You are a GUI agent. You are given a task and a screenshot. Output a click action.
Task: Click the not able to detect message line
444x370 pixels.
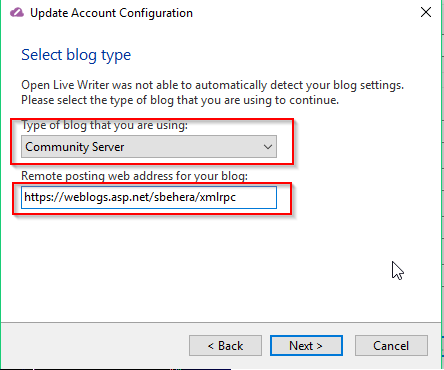click(x=212, y=85)
